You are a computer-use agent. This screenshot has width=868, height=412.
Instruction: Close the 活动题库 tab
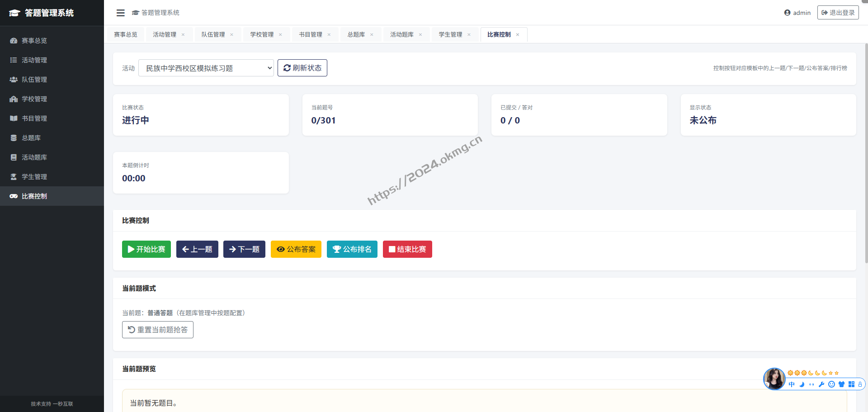420,35
